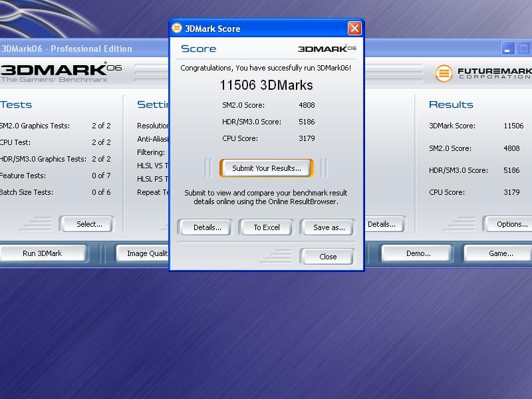Click the Score heading in dialog

coord(198,49)
